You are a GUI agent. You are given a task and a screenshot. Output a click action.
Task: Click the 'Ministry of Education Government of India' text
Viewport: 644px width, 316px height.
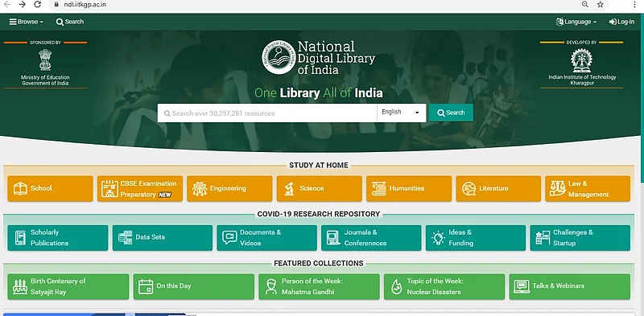45,80
